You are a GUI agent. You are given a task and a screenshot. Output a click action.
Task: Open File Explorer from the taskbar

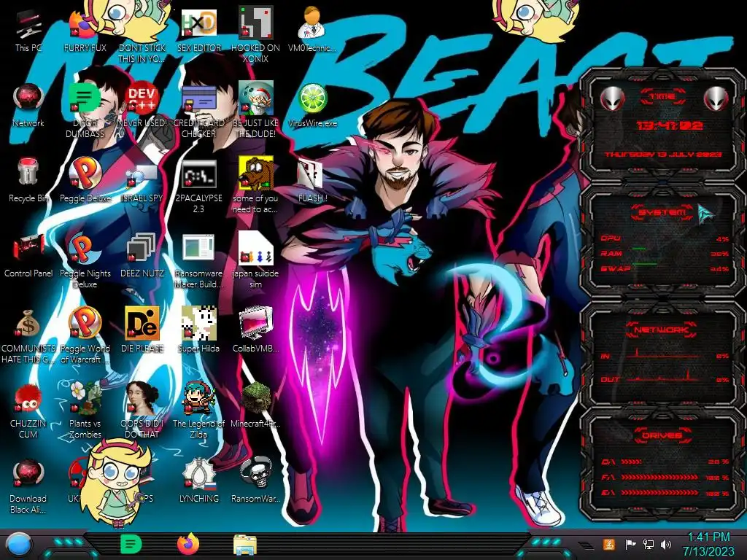click(245, 545)
